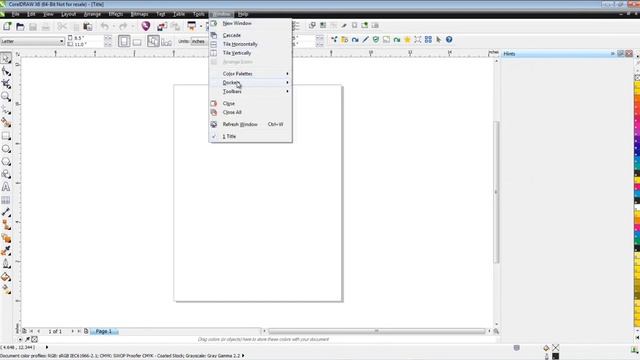Image resolution: width=640 pixels, height=360 pixels.
Task: Select the 1 Title document entry
Action: click(x=250, y=136)
